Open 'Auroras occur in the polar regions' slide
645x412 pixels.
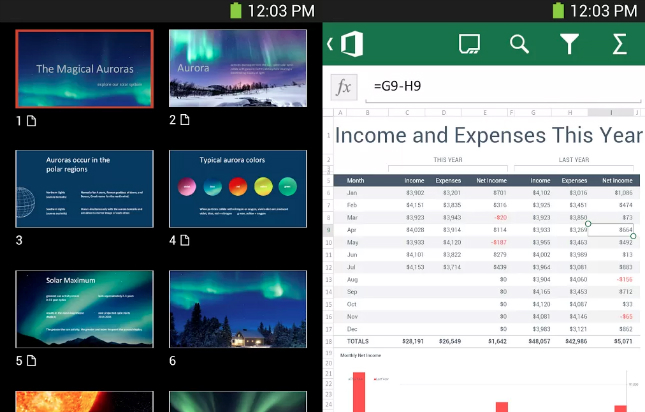[x=84, y=189]
